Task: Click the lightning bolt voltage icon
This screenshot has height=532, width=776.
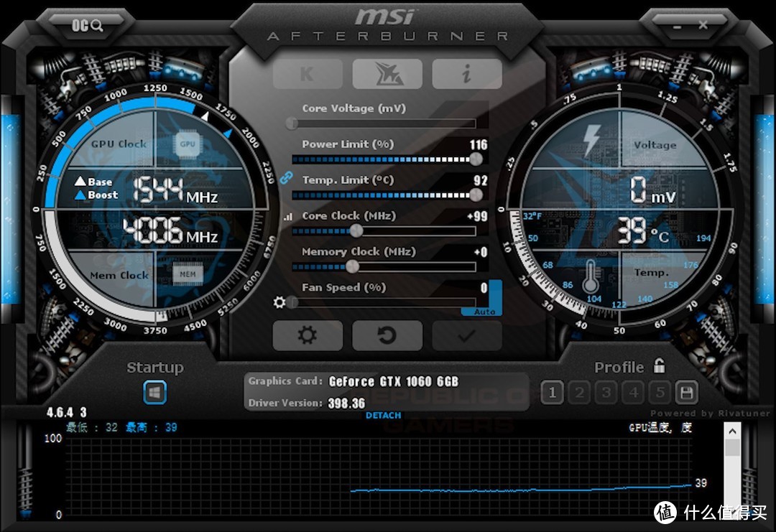Action: coord(591,140)
